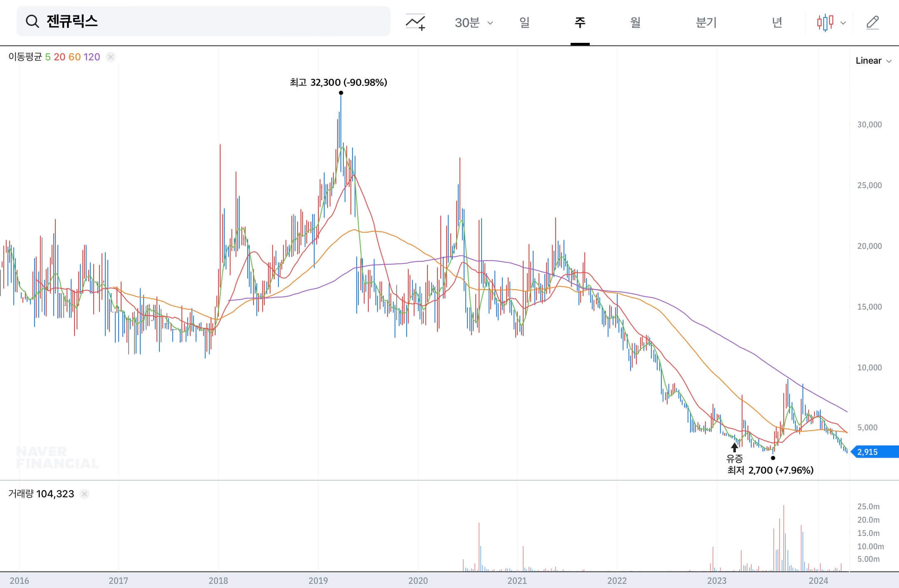Select the 주 weekly tab

click(580, 22)
